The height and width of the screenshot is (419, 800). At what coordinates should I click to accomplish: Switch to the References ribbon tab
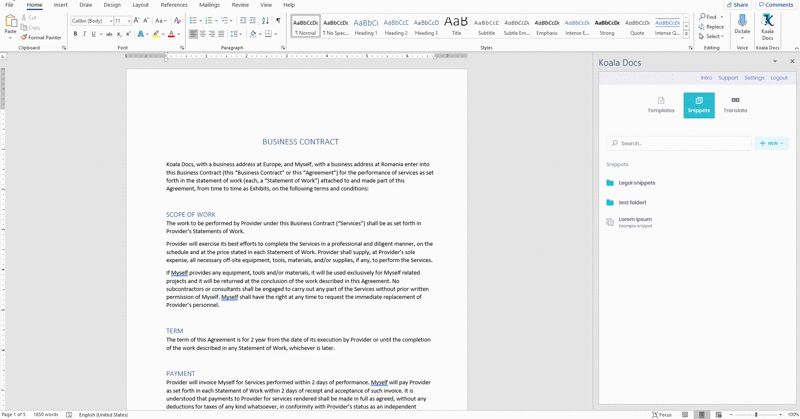click(x=174, y=5)
